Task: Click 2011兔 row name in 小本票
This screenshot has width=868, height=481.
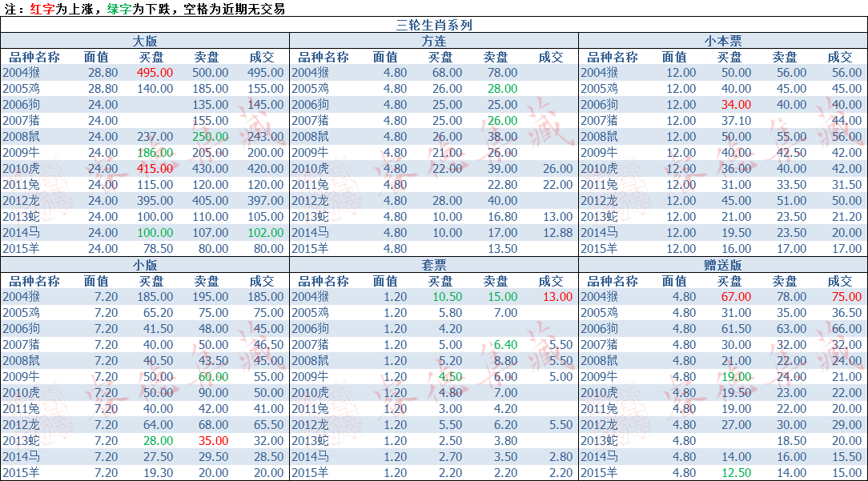Action: (599, 184)
